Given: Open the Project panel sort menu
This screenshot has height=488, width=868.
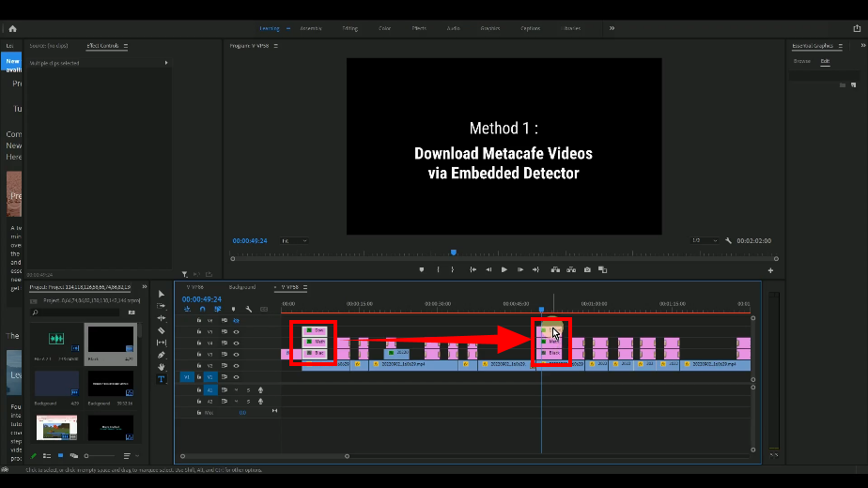Looking at the screenshot, I should point(127,456).
